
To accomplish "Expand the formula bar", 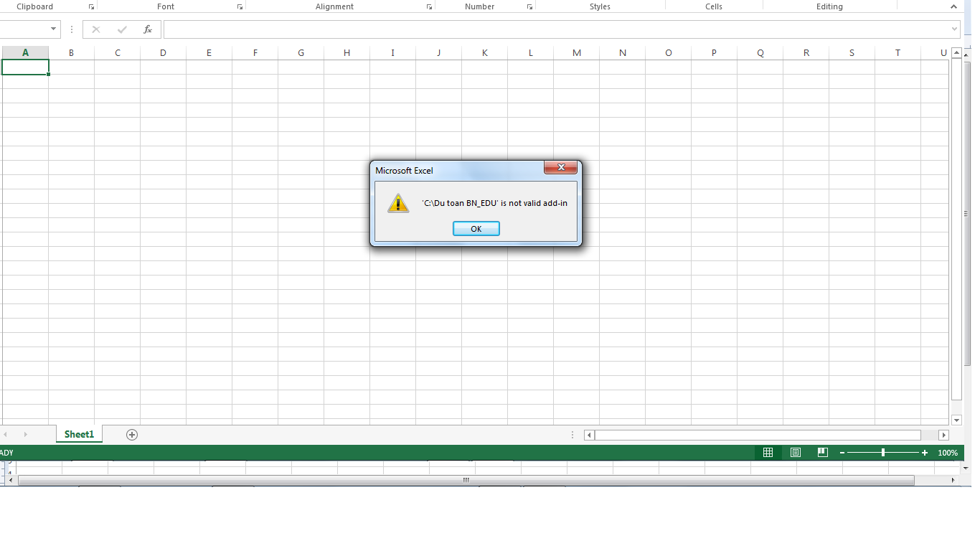I will click(x=954, y=29).
